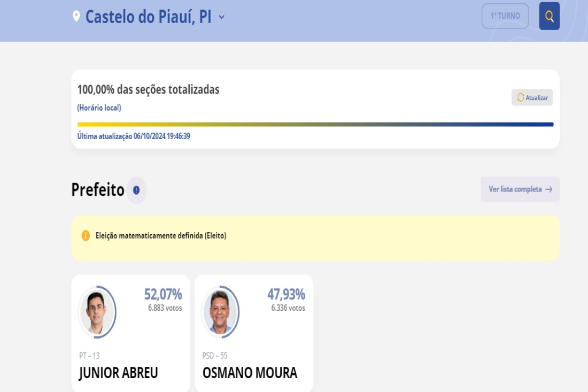Screen dimensions: 588x392
Task: Click the blue info icon next to Prefeito
Action: [x=136, y=190]
